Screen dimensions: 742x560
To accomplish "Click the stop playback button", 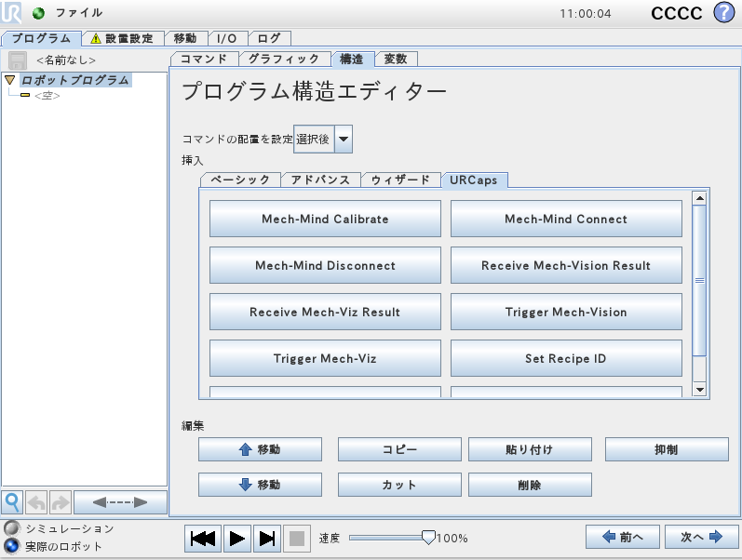I will (297, 539).
